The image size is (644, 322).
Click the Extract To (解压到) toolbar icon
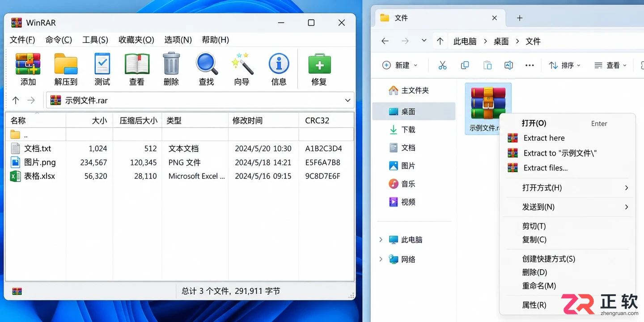coord(66,64)
